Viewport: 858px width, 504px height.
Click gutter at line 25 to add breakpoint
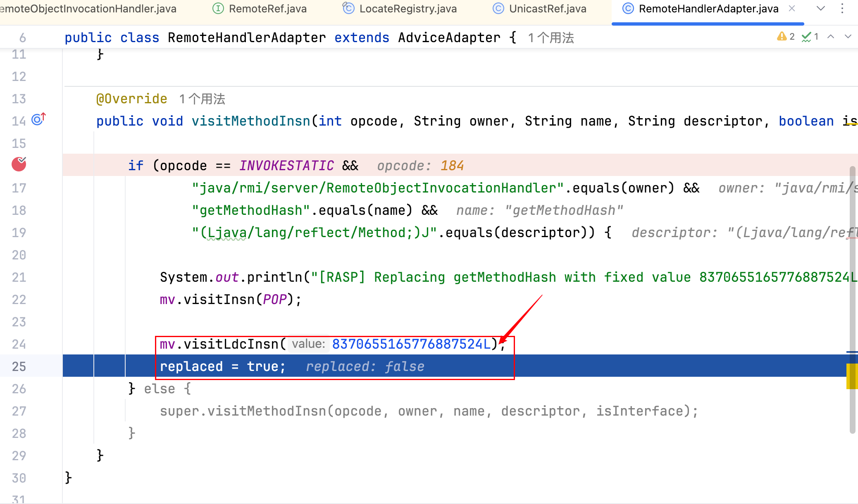pyautogui.click(x=19, y=366)
